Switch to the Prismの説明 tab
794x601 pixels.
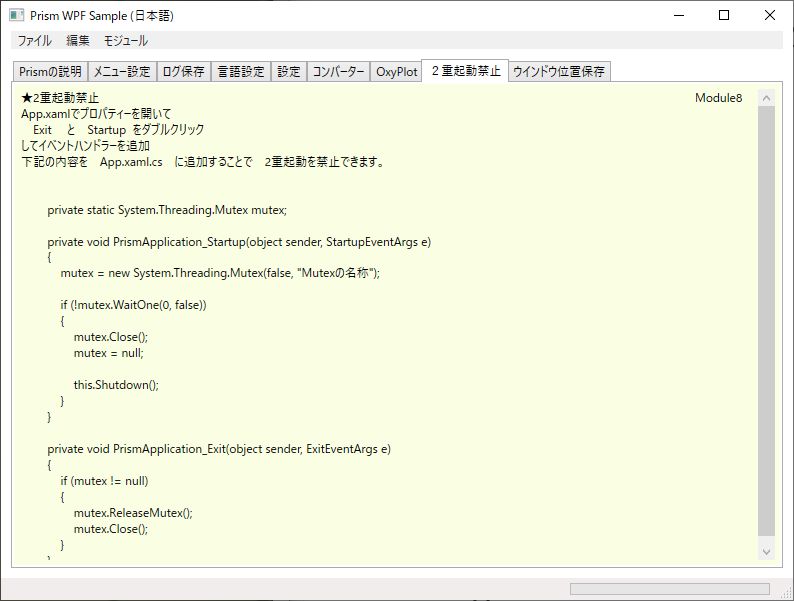50,71
